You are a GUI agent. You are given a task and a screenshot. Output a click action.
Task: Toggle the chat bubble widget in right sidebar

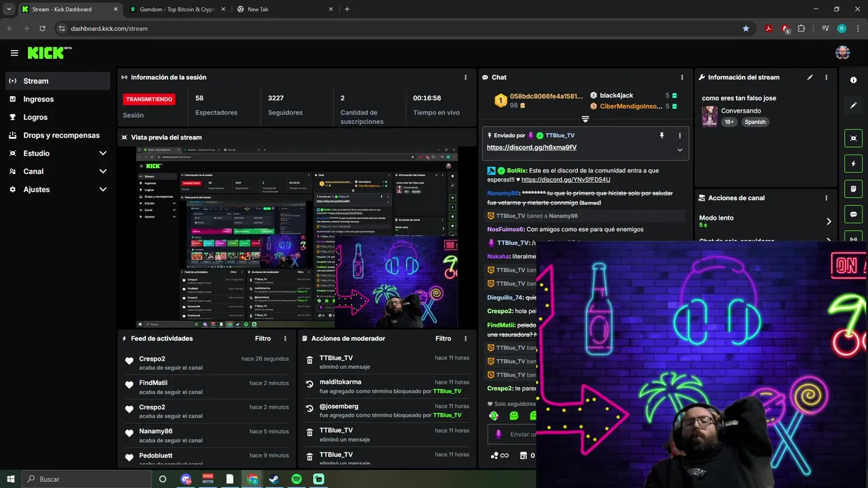[x=853, y=214]
